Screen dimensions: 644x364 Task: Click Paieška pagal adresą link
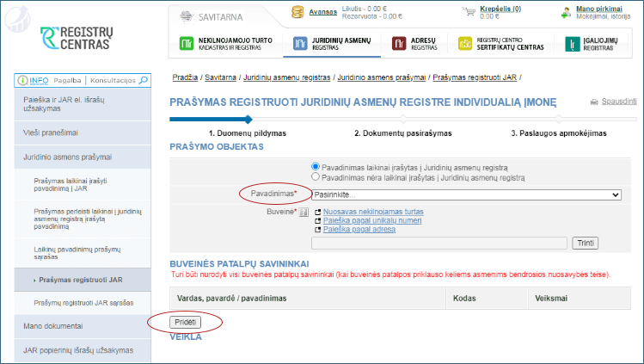coord(359,229)
